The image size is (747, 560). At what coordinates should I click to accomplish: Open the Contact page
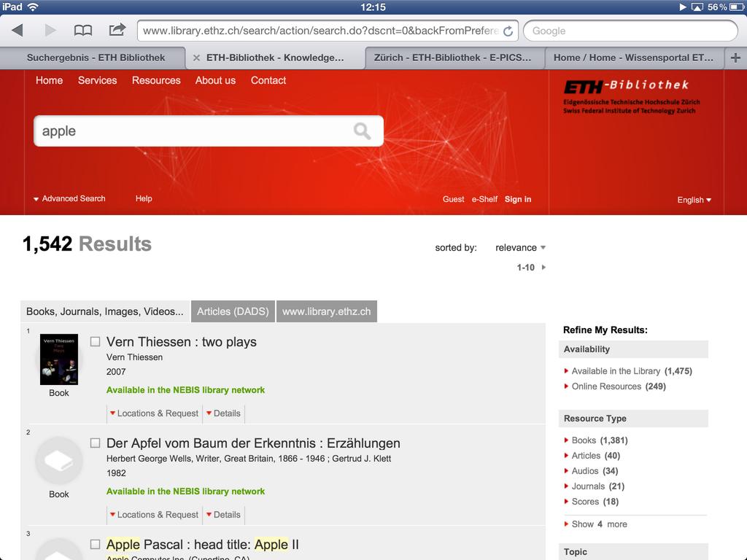tap(268, 80)
